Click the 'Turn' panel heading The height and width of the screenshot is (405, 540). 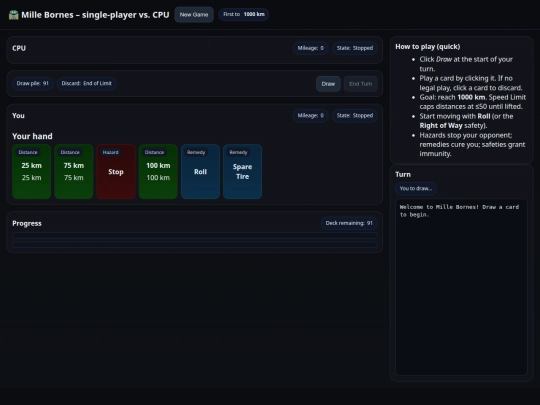[x=403, y=174]
